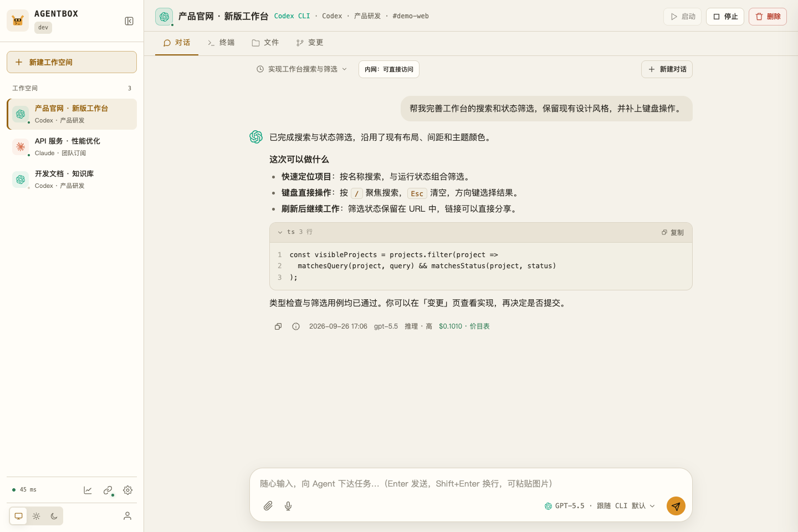Copy the assistant reply icon

tap(278, 326)
